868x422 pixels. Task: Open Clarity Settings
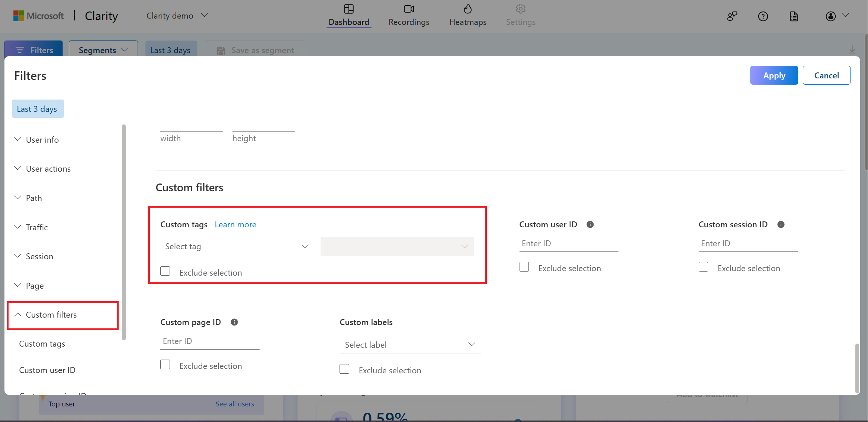pos(520,15)
